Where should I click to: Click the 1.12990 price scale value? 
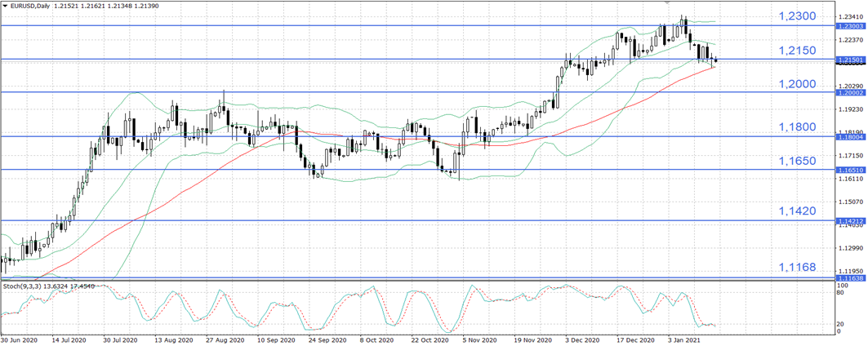coord(852,247)
